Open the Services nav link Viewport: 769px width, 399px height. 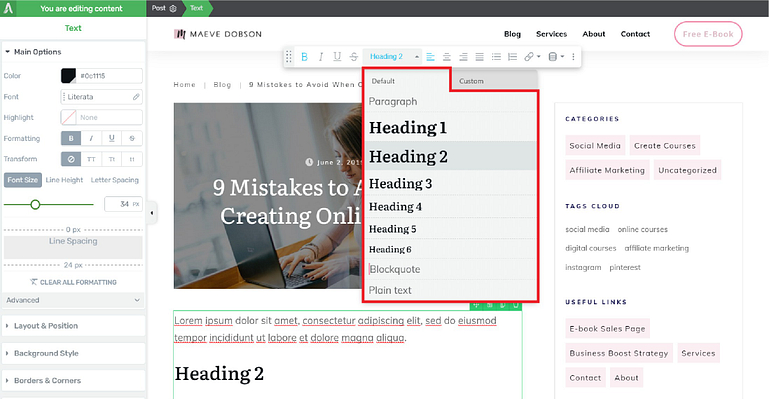551,34
